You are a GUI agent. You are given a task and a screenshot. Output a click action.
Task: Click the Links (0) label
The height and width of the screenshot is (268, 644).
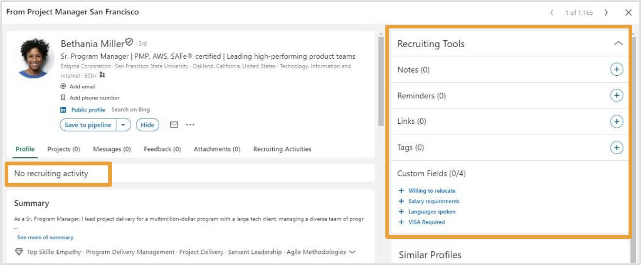coord(411,122)
